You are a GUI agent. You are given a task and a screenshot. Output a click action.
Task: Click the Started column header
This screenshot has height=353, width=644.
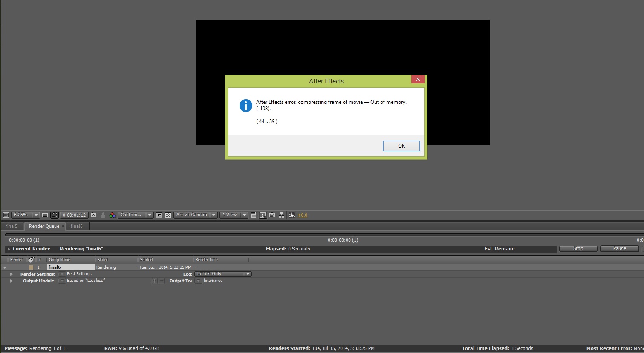point(146,260)
